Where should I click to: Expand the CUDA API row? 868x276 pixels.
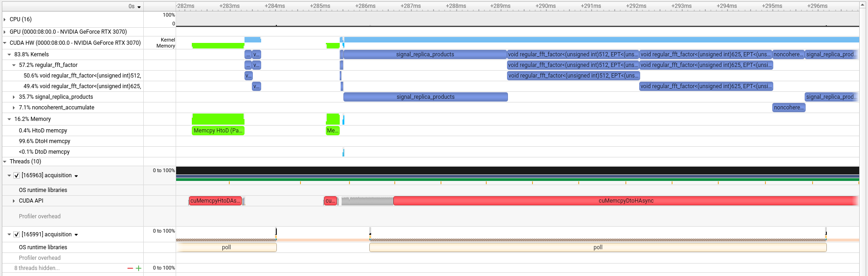[14, 201]
